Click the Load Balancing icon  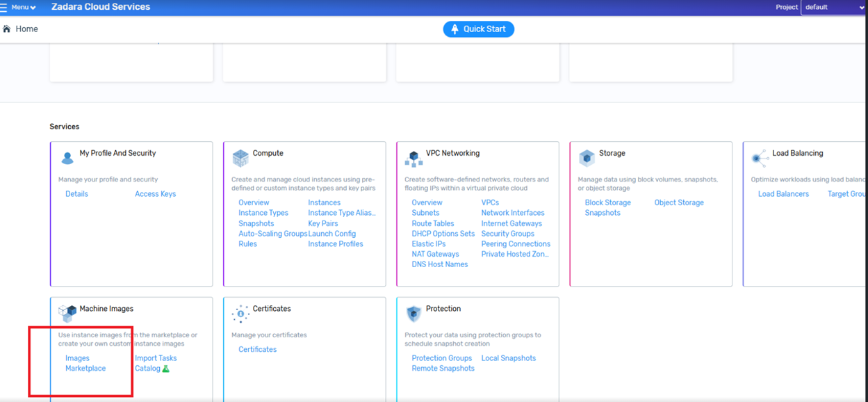(760, 158)
